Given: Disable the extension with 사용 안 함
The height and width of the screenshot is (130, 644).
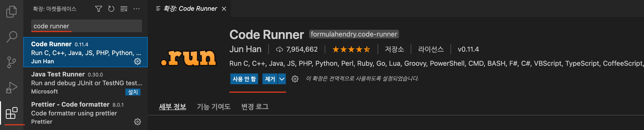Looking at the screenshot, I should 244,79.
